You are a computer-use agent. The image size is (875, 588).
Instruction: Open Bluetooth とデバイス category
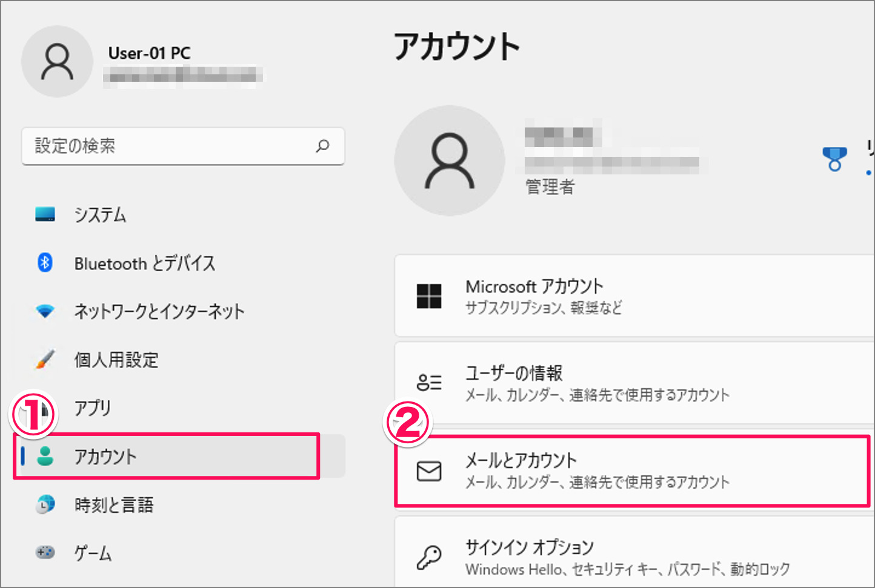182,263
